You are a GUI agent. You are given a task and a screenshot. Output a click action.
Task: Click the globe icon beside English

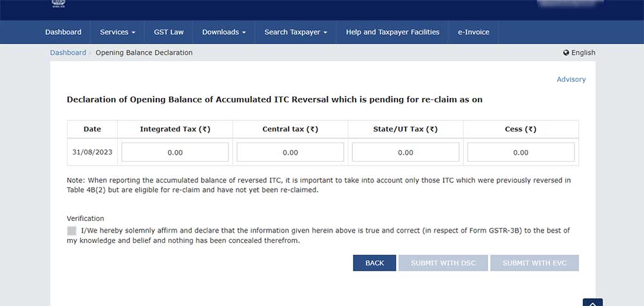[566, 53]
